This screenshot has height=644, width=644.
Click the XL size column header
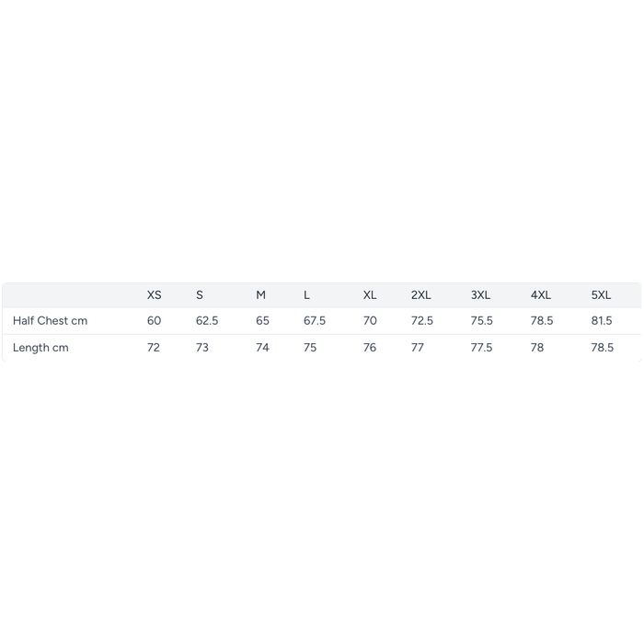click(370, 295)
